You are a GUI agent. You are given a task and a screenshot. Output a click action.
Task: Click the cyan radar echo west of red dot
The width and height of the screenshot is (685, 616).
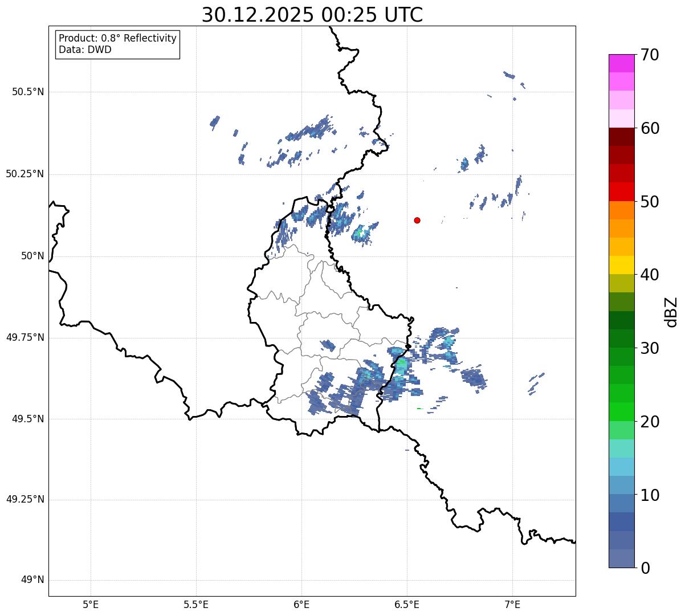[x=360, y=233]
